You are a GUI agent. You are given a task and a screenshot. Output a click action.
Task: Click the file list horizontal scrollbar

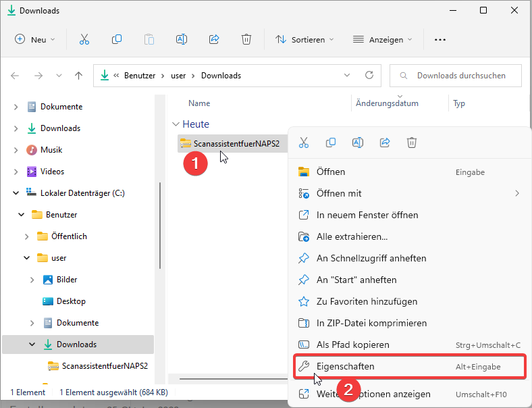(234, 378)
